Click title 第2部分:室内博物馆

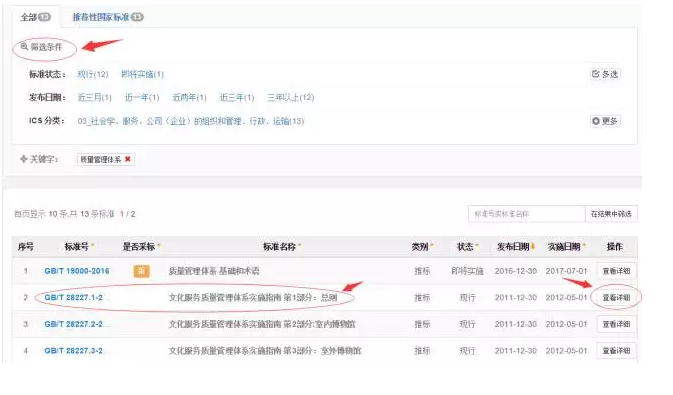319,324
